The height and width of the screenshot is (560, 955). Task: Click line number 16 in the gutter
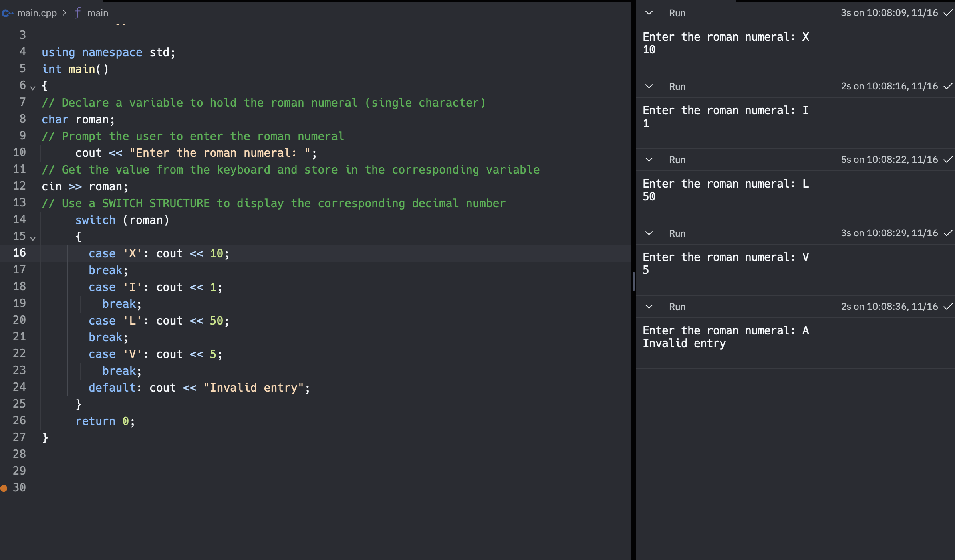[19, 253]
